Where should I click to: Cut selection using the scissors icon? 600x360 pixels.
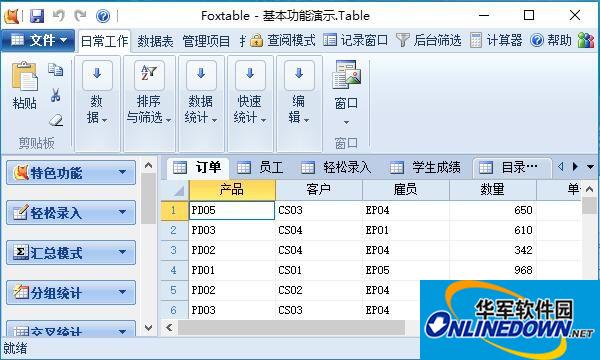pos(56,95)
